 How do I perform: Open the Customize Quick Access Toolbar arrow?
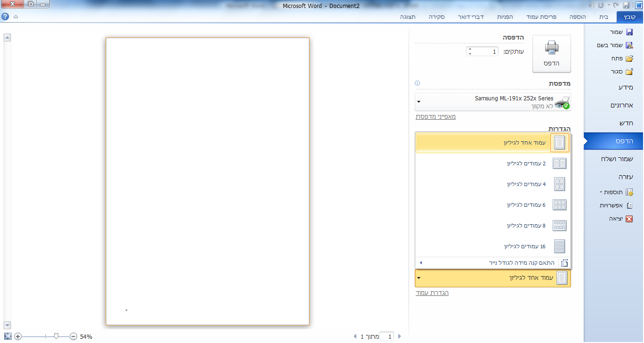pos(591,5)
